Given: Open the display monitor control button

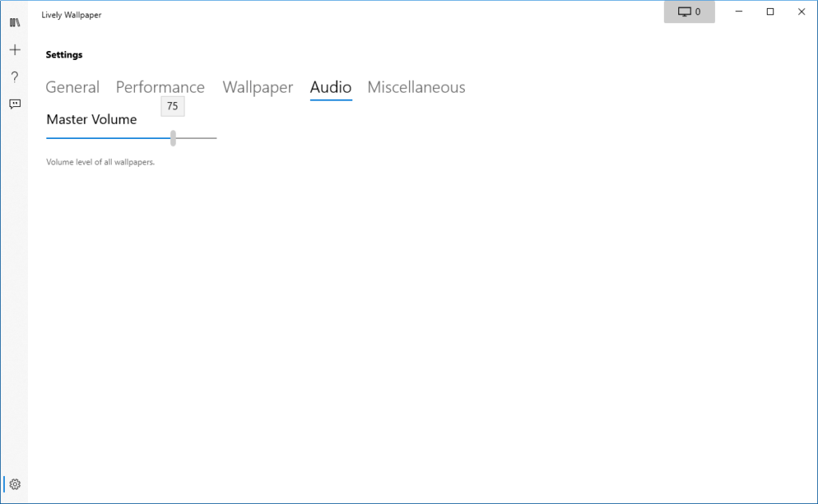Looking at the screenshot, I should pos(689,12).
